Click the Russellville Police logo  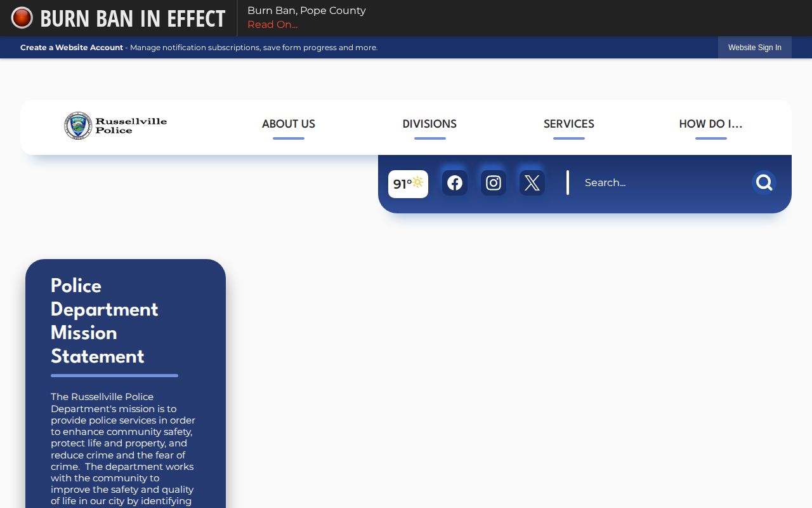pyautogui.click(x=115, y=126)
